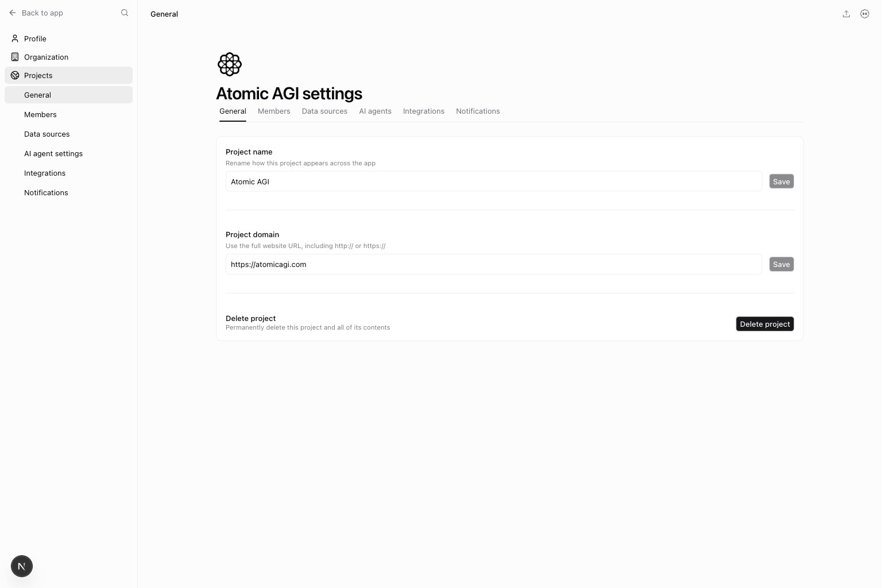Click the Atomic AGI settings heading
The height and width of the screenshot is (588, 882).
(289, 94)
